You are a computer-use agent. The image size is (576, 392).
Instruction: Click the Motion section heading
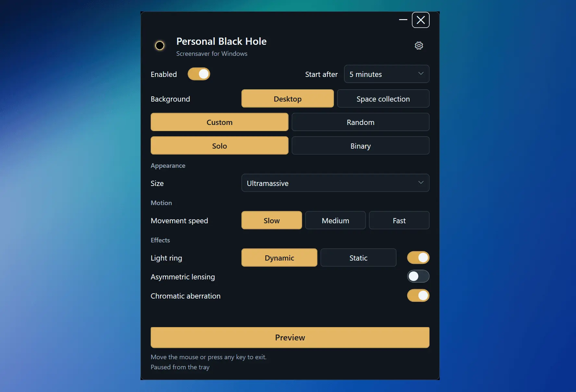coord(161,203)
